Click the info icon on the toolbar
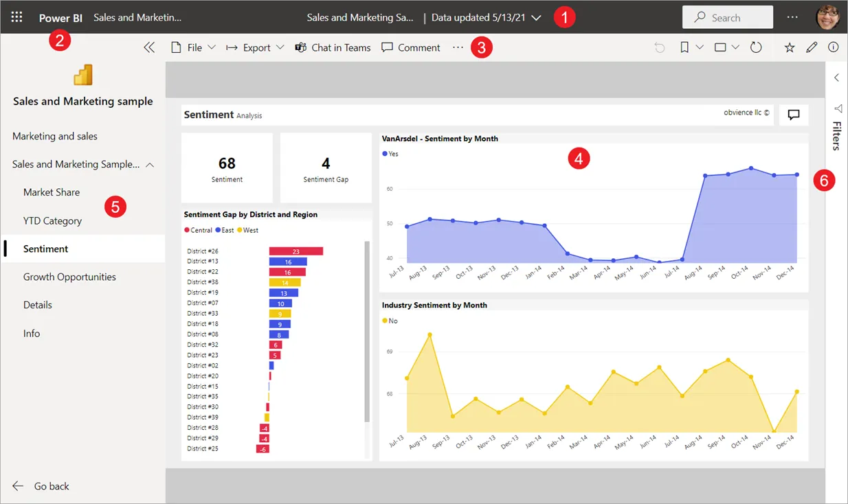The height and width of the screenshot is (504, 848). click(832, 47)
